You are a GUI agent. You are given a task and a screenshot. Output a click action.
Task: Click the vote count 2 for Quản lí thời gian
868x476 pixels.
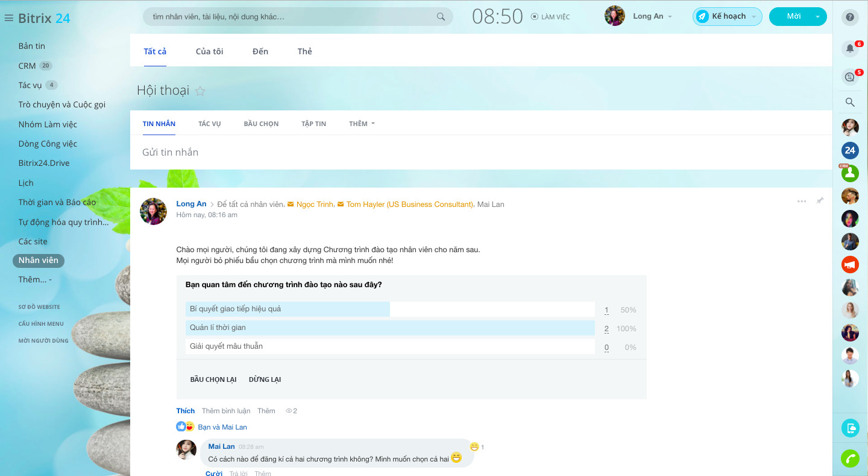click(x=606, y=329)
